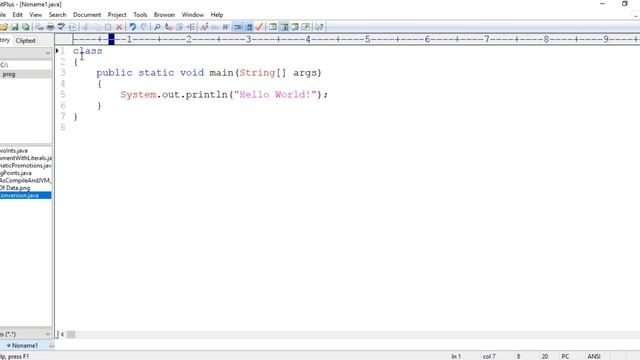Toggle Line Number display in toolbar
The width and height of the screenshot is (640, 360).
[x=249, y=27]
